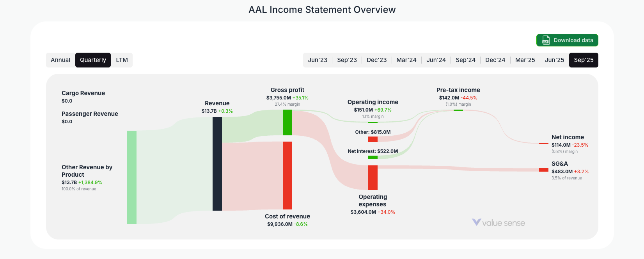This screenshot has width=644, height=259.
Task: Select the green Gross profit node bar
Action: pyautogui.click(x=287, y=123)
